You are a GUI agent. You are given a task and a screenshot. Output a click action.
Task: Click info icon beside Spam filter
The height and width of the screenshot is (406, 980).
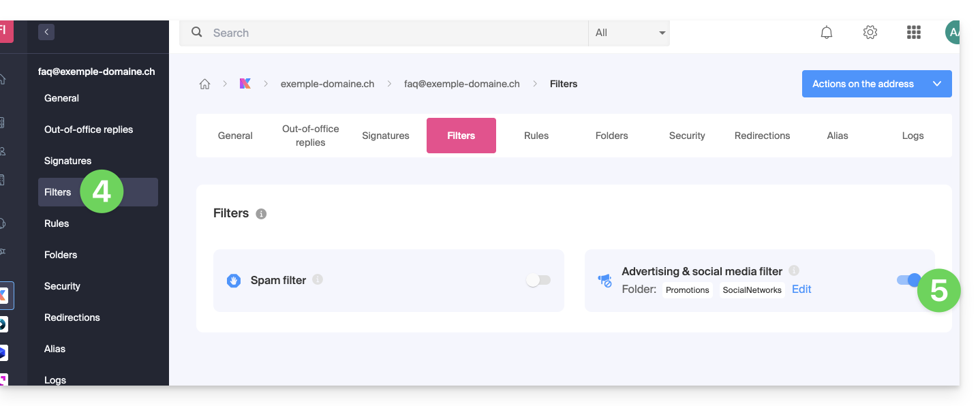click(x=318, y=279)
